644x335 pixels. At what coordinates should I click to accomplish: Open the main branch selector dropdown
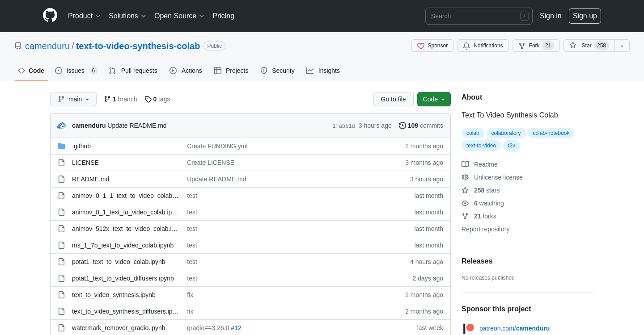click(73, 99)
